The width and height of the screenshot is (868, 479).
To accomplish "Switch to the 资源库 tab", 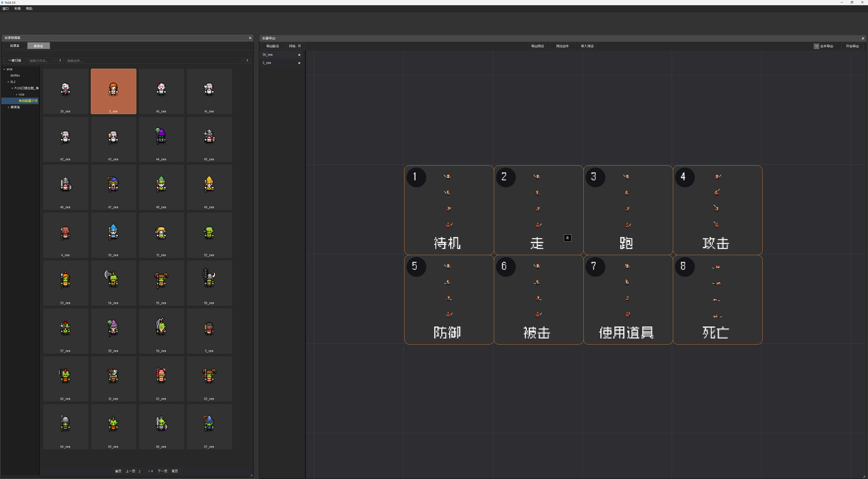I will [15, 46].
